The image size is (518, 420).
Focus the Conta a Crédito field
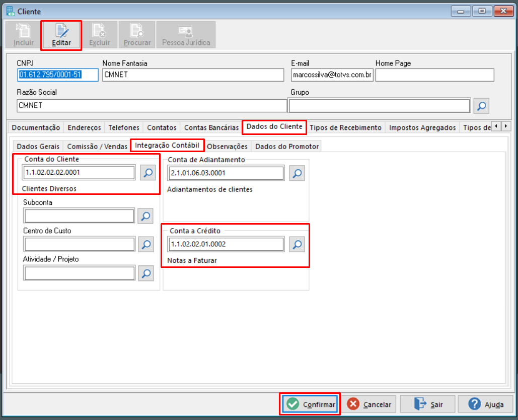point(226,244)
